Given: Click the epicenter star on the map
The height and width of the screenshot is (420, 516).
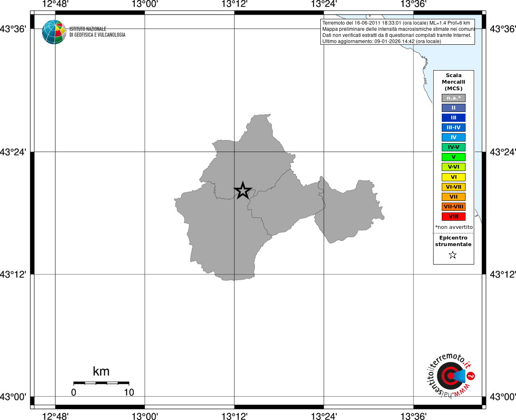Looking at the screenshot, I should click(x=242, y=190).
